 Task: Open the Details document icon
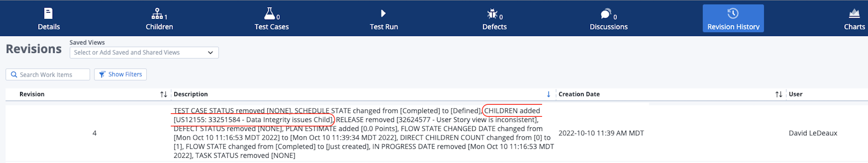tap(48, 14)
